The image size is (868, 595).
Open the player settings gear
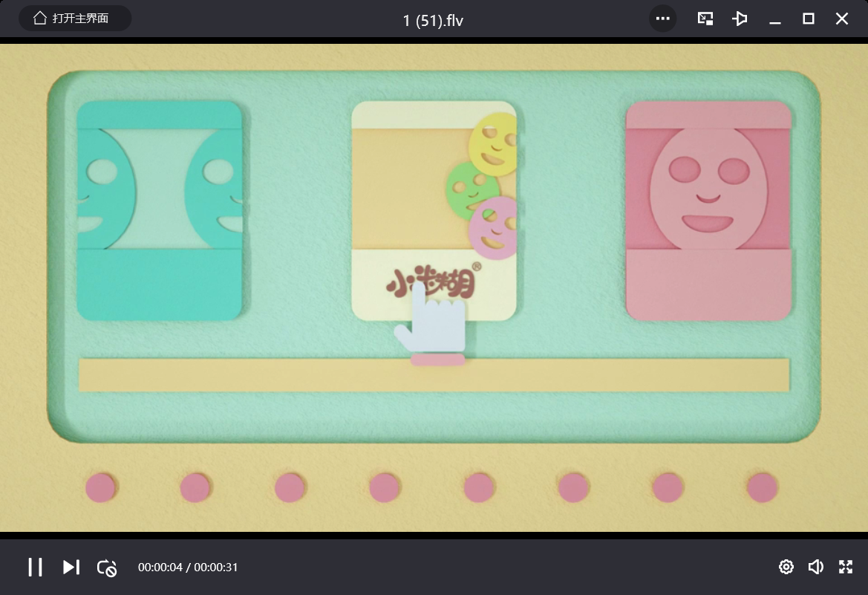[786, 567]
